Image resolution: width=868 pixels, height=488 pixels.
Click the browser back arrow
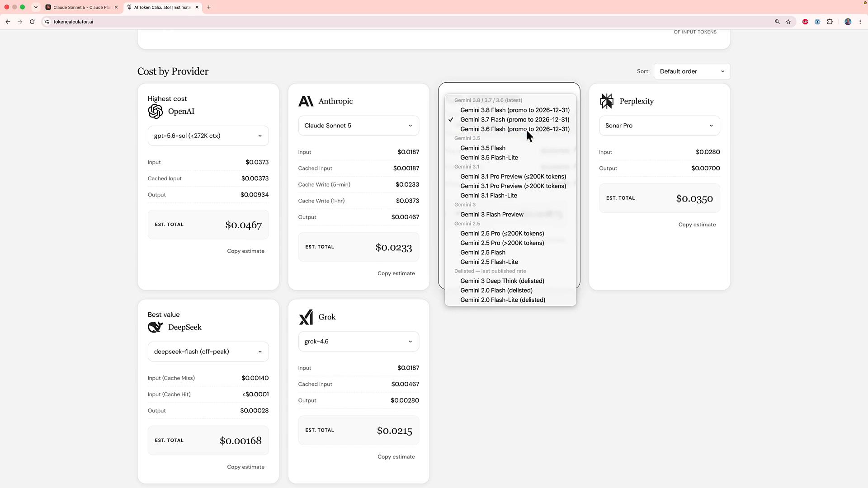click(8, 22)
